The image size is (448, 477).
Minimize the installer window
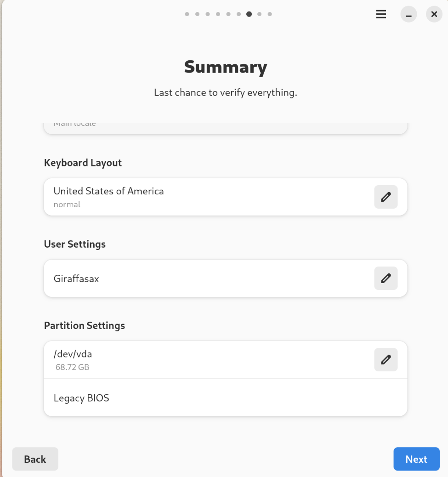pos(408,14)
